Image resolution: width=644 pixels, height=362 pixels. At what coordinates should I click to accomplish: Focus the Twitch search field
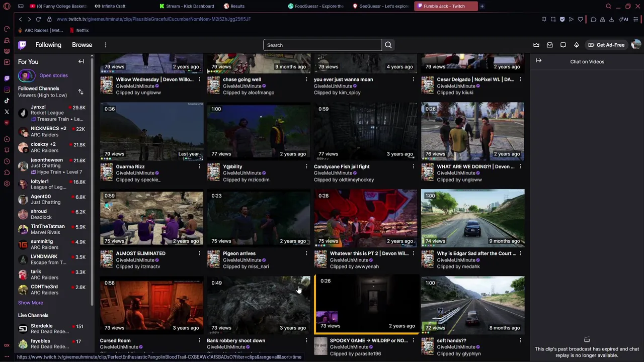[323, 45]
